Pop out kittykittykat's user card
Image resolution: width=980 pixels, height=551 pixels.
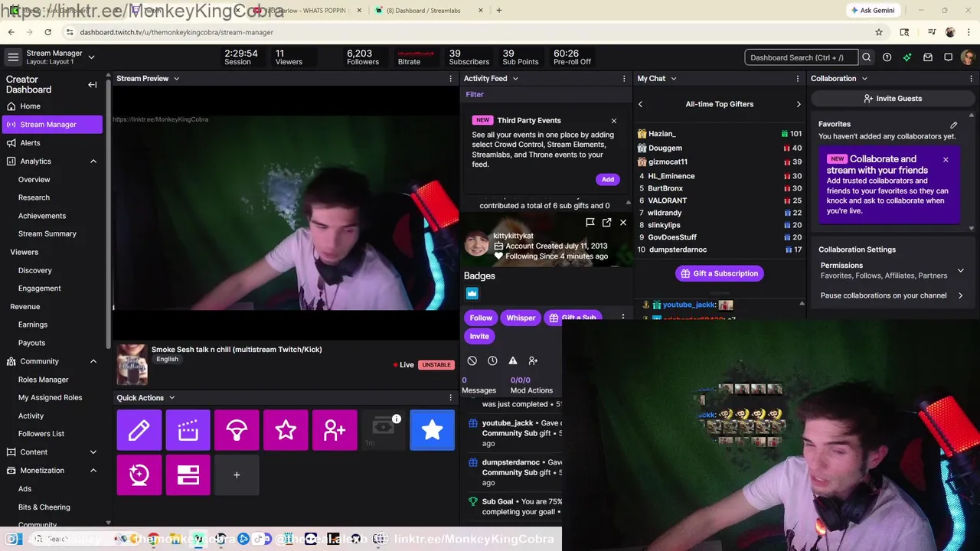click(x=606, y=222)
